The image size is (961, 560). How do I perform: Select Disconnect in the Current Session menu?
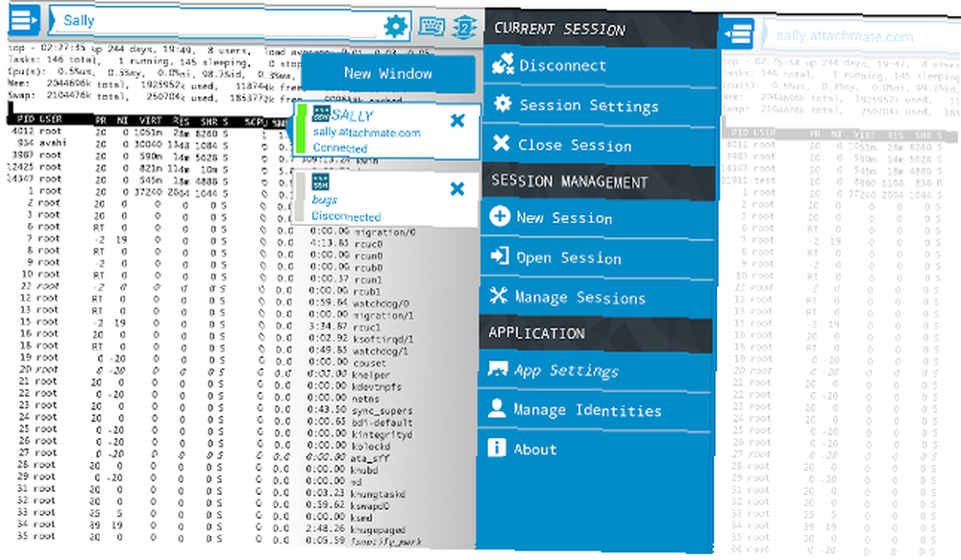click(600, 66)
